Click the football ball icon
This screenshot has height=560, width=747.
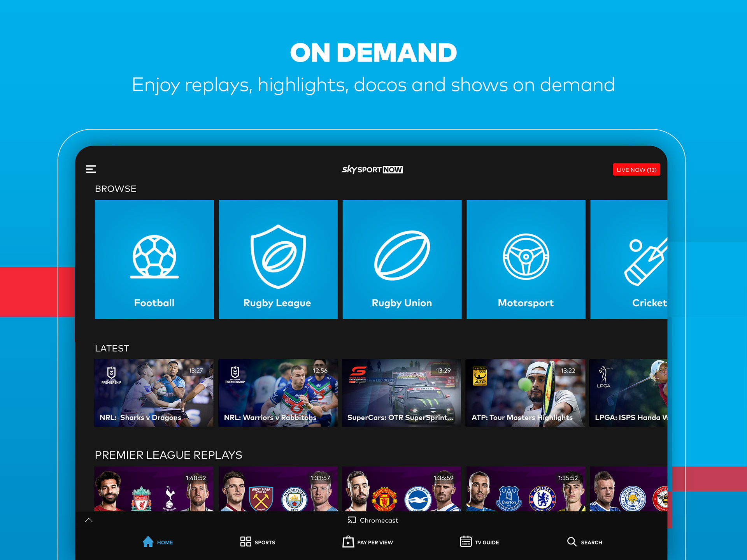tap(154, 257)
